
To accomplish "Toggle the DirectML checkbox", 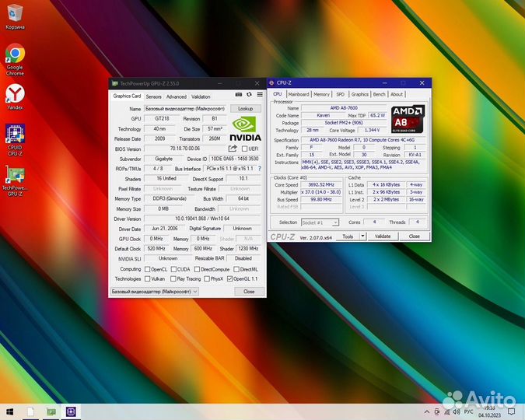I will pos(236,269).
